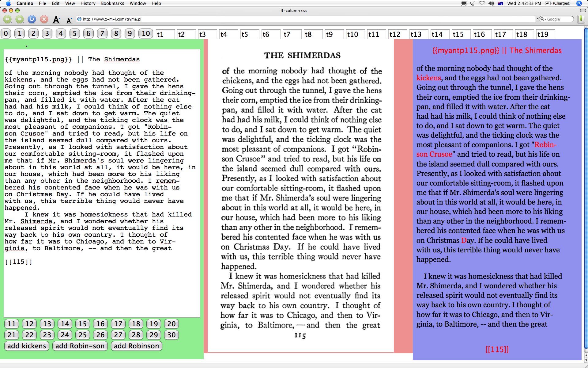Screen dimensions: 588x368
Task: Click inside the transcription text area
Action: click(102, 183)
